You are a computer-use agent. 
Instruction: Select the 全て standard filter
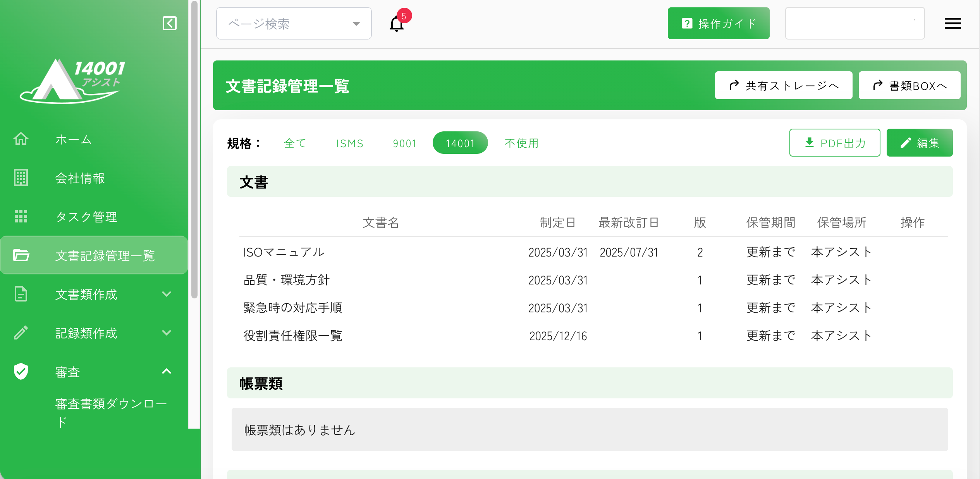[x=295, y=143]
